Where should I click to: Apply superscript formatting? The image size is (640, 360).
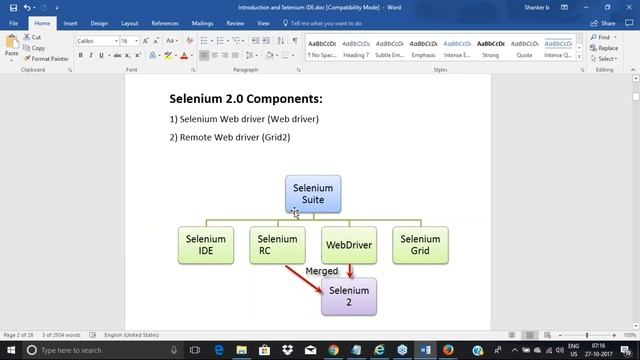pos(138,55)
